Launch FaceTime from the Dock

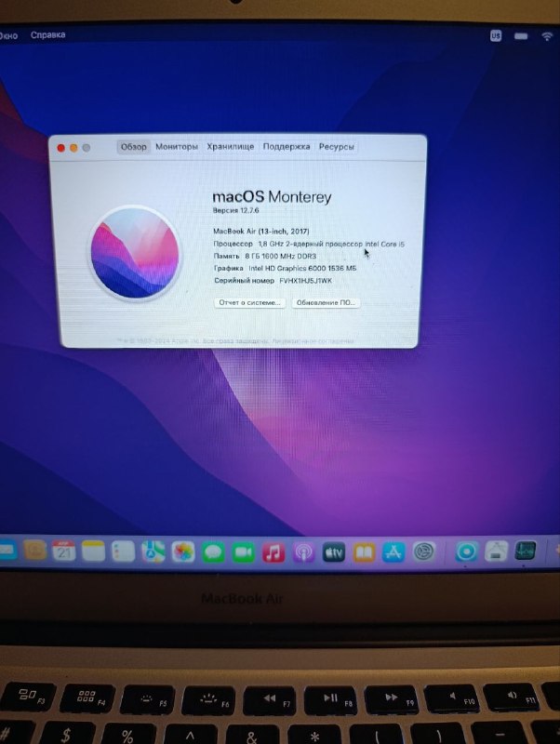(x=244, y=552)
